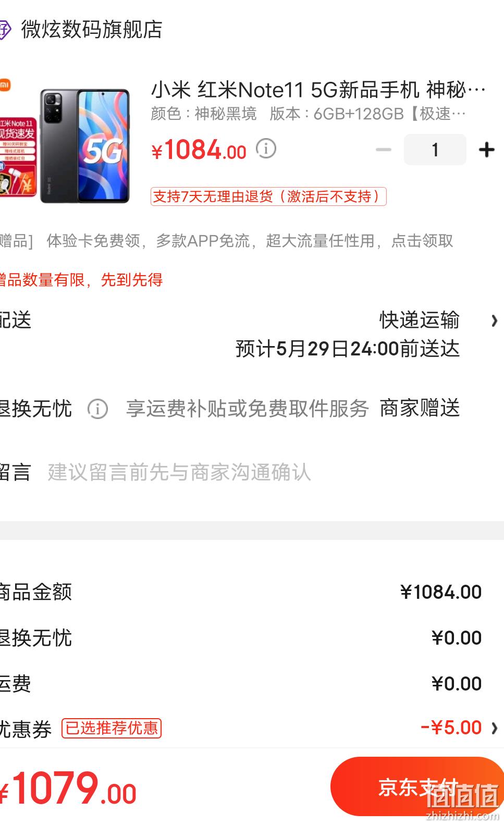
Task: Select the 颜色 神秘黑境 version details line
Action: click(x=309, y=114)
